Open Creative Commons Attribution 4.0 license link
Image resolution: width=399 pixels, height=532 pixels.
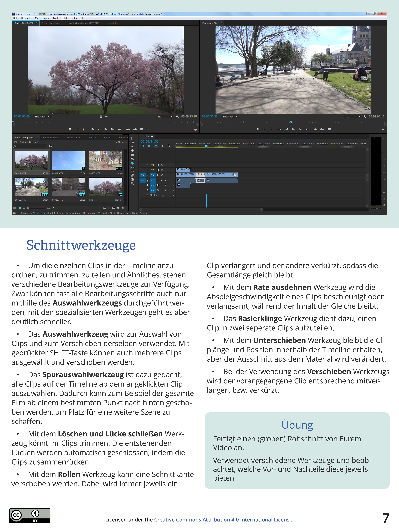223,520
